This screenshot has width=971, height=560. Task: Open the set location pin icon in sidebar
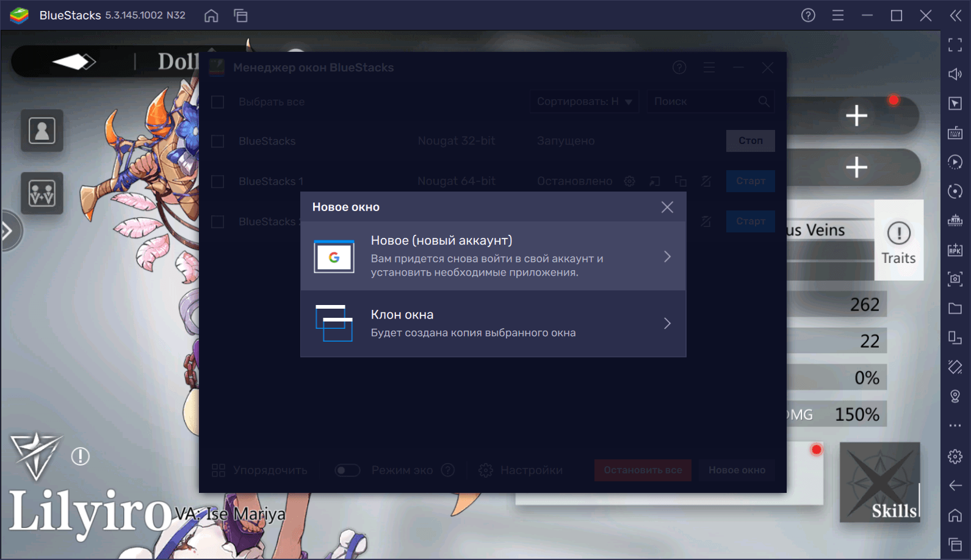(955, 396)
